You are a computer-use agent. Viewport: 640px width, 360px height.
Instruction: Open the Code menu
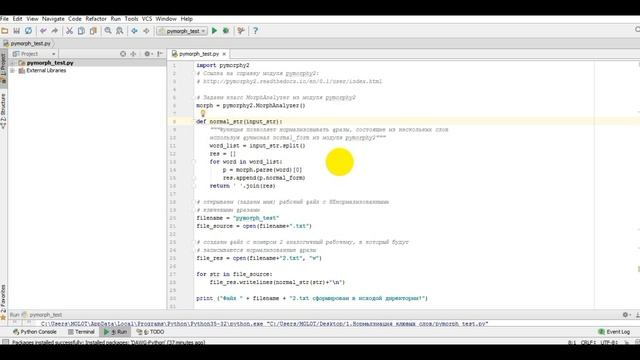75,19
